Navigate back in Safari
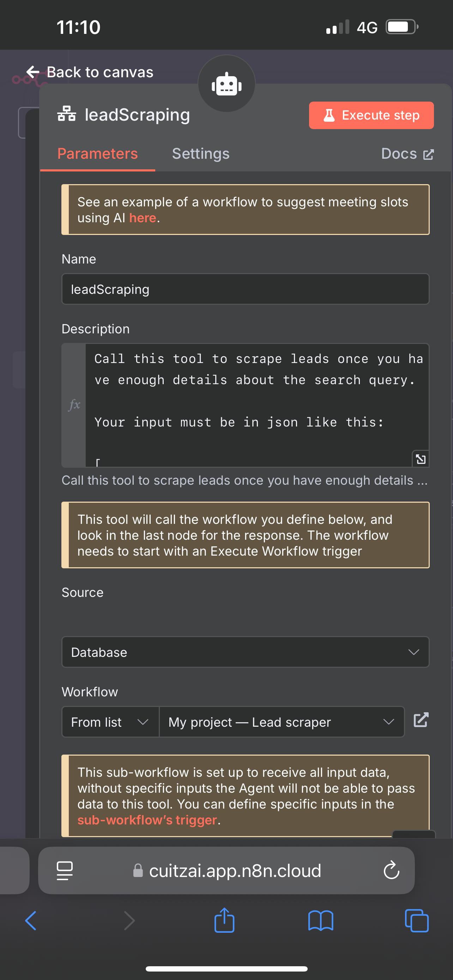The width and height of the screenshot is (453, 980). pos(31,921)
